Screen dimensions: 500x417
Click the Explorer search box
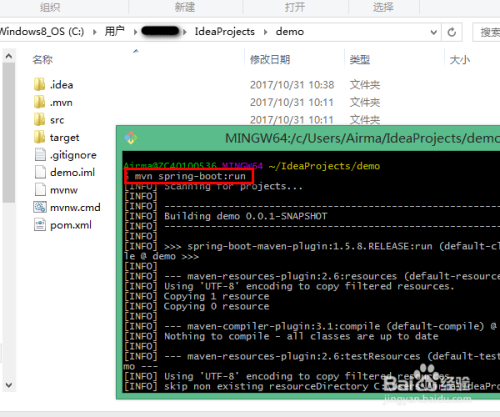click(x=486, y=32)
